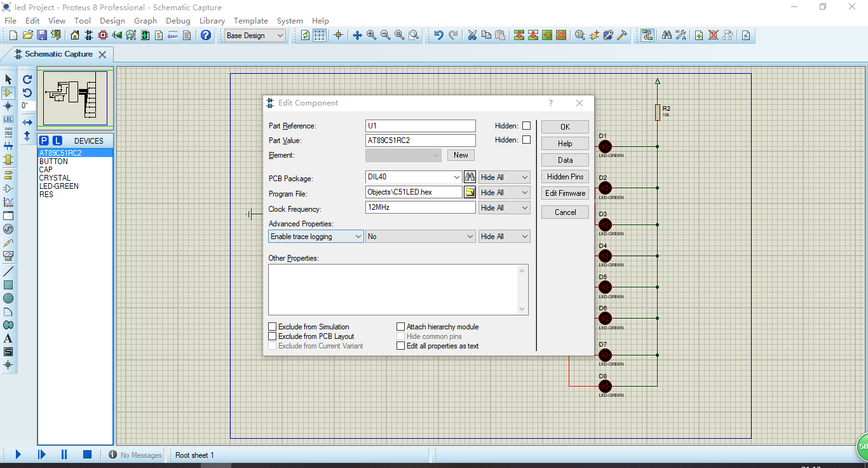Viewport: 868px width, 468px height.
Task: Toggle Hidden checkbox for Part Value
Action: coord(526,140)
